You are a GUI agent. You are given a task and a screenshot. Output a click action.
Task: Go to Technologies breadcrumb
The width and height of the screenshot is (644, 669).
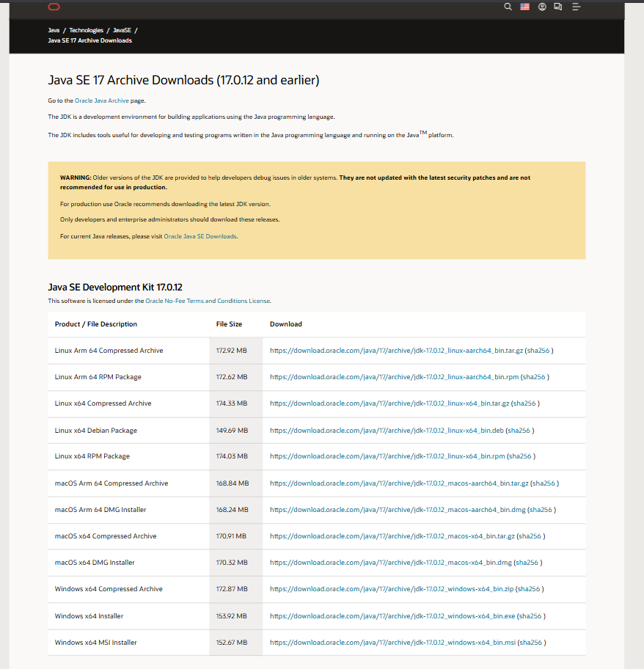[86, 30]
